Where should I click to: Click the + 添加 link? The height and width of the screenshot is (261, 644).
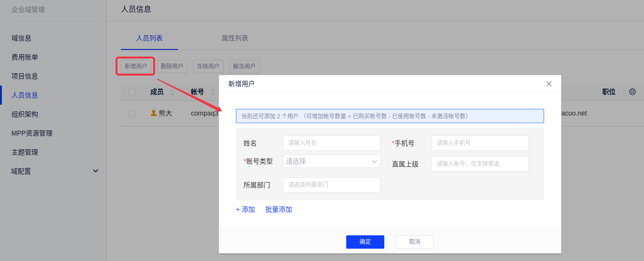pos(245,210)
